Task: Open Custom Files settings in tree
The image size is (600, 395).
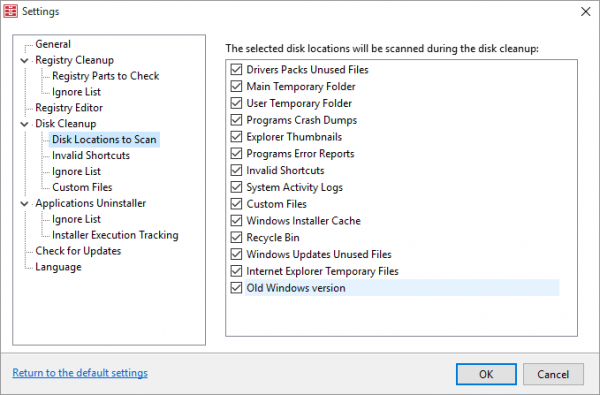Action: click(x=82, y=187)
